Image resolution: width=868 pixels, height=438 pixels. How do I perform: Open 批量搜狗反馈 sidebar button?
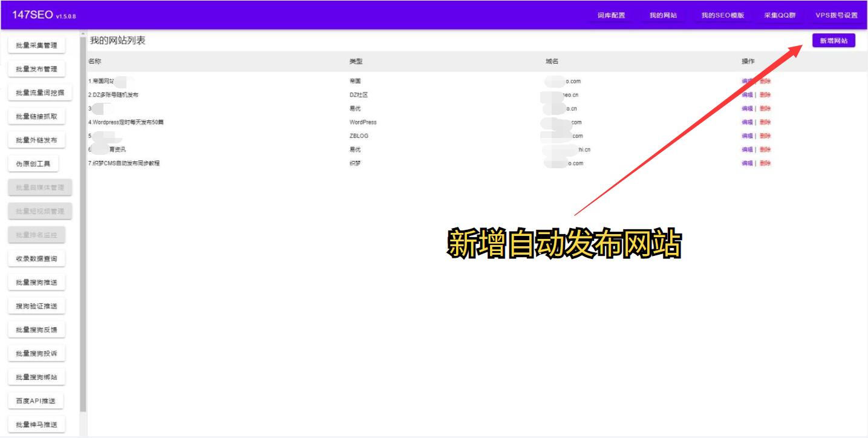pyautogui.click(x=36, y=330)
